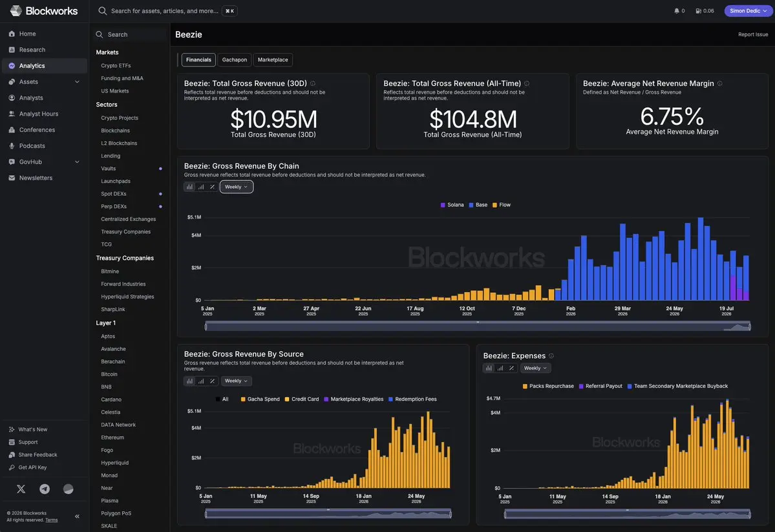Click the range slider under Revenue By Chain
The width and height of the screenshot is (775, 532).
[x=478, y=326]
